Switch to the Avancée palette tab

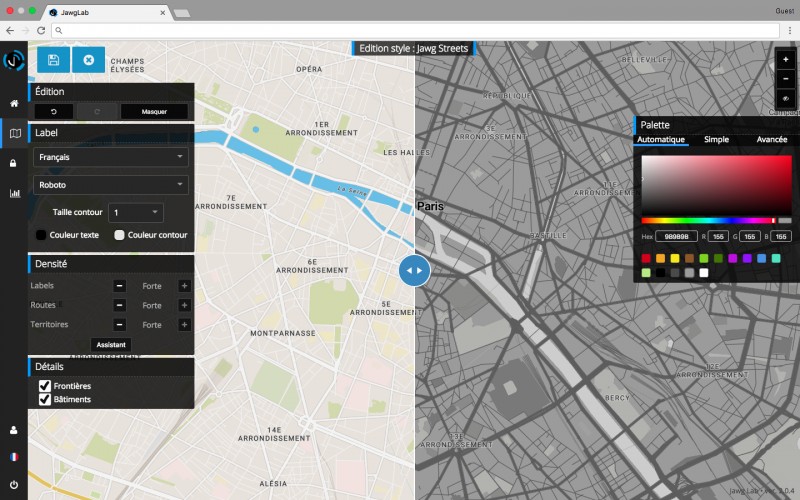coord(771,139)
